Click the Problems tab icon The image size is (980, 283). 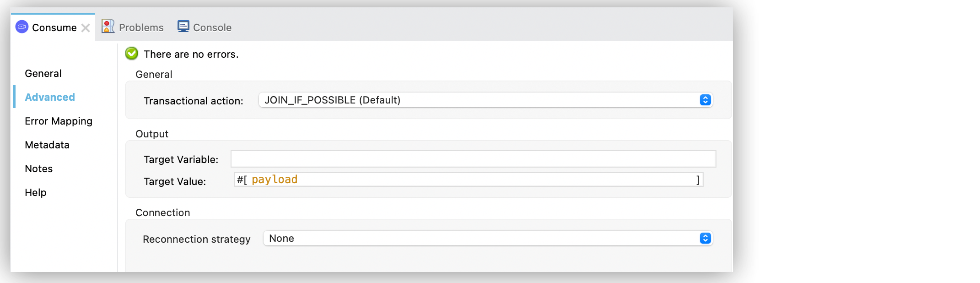(108, 27)
